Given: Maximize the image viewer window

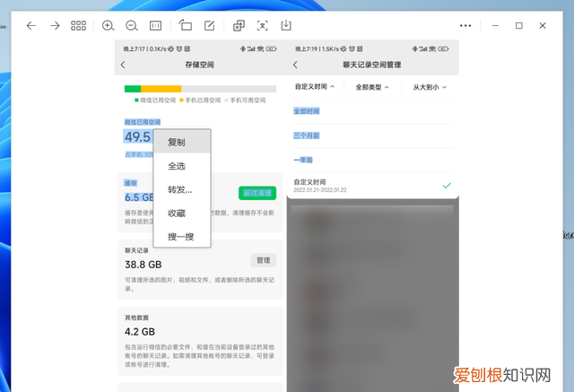Looking at the screenshot, I should [518, 26].
